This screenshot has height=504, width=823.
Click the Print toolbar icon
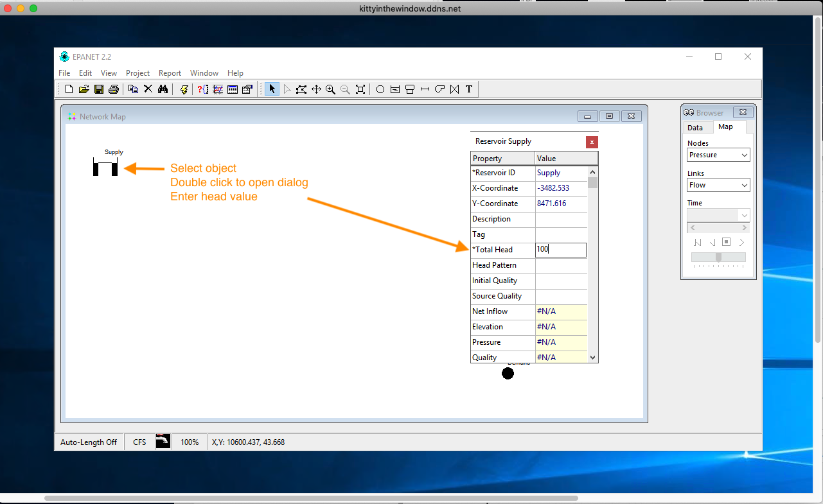pos(113,89)
